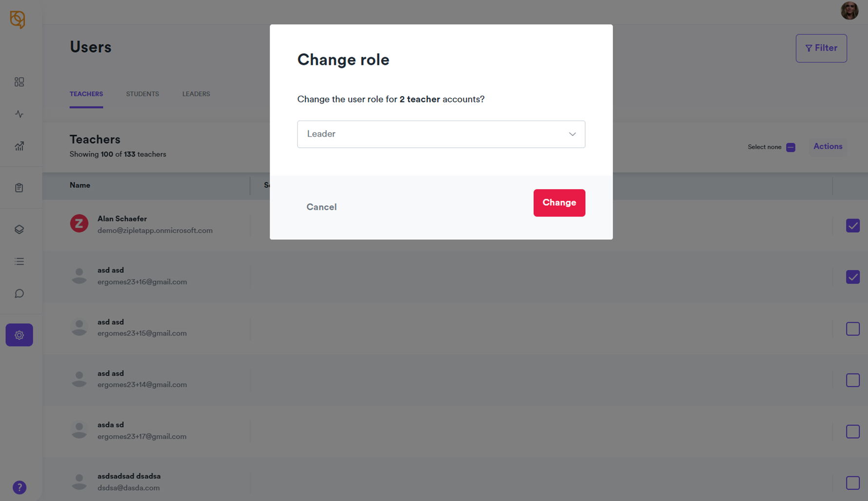This screenshot has height=501, width=868.
Task: Open the analytics chart icon
Action: click(x=19, y=146)
